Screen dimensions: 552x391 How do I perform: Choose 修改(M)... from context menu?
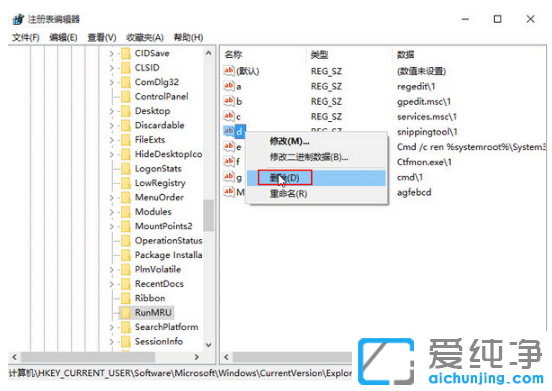316,141
